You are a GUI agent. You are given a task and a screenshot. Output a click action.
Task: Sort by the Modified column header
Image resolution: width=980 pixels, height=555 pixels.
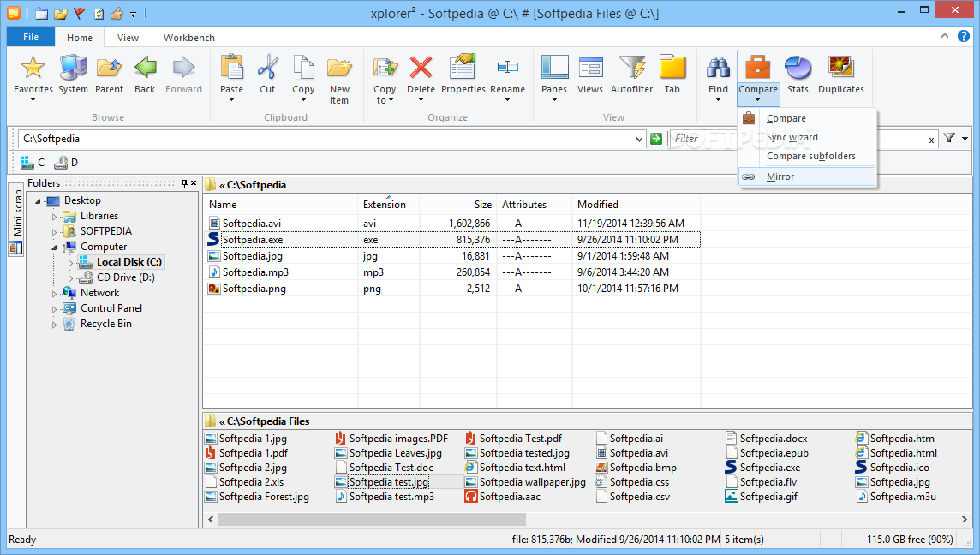(x=636, y=205)
